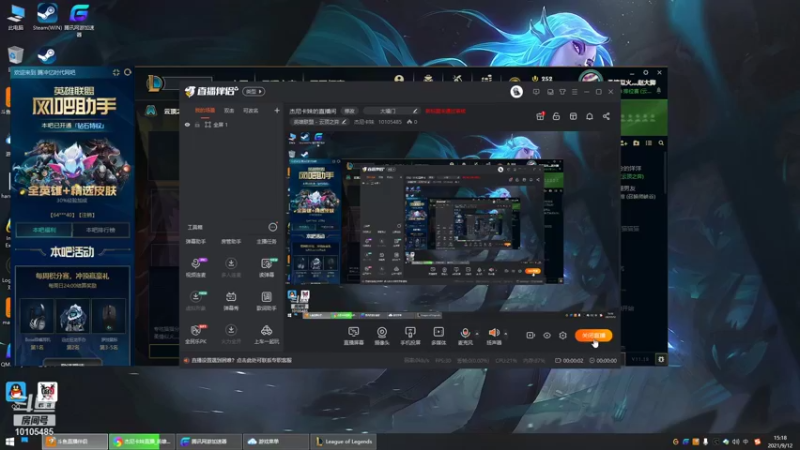This screenshot has height=450, width=800.
Task: Open the 视频连麦 tool
Action: (196, 267)
